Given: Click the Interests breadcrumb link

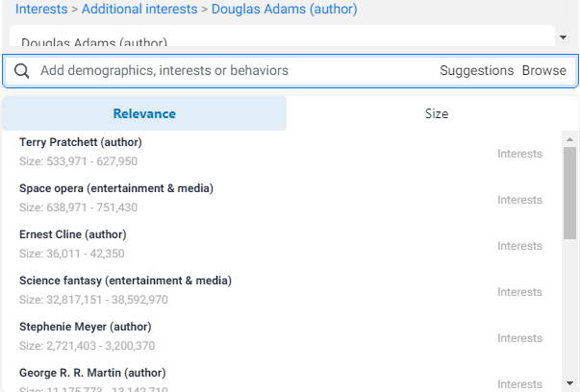Looking at the screenshot, I should [41, 10].
